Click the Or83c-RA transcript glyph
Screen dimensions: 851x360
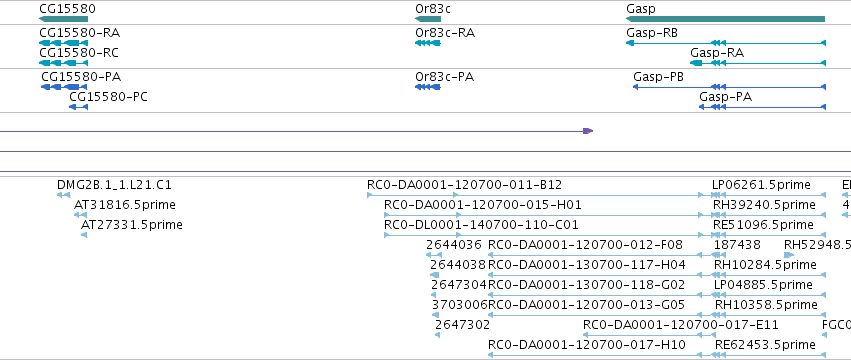428,43
